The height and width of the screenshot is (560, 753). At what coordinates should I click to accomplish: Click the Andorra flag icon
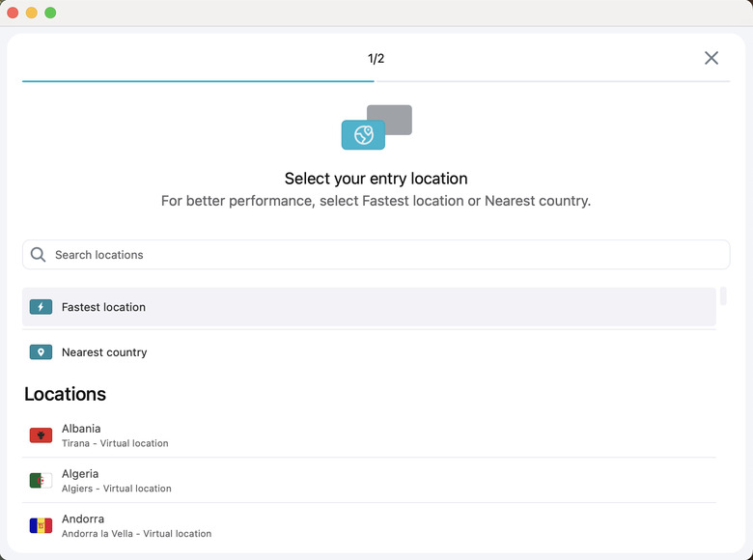click(x=41, y=526)
